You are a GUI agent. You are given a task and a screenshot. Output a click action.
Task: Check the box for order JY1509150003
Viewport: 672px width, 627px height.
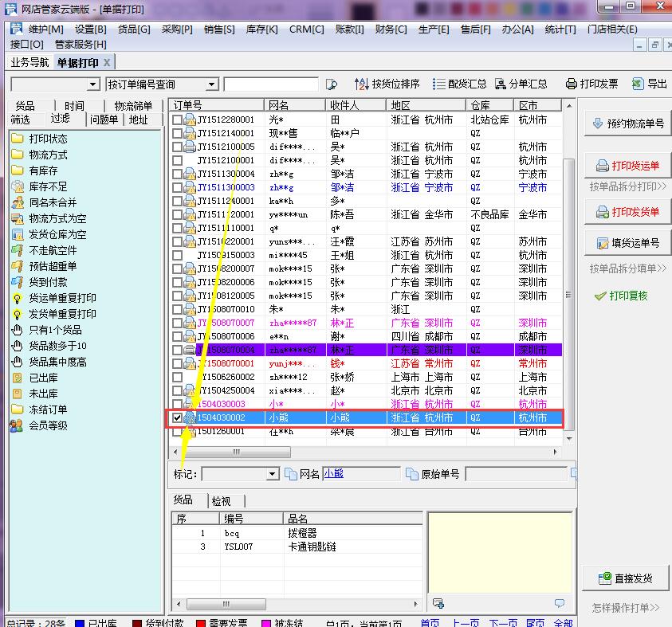tap(177, 255)
